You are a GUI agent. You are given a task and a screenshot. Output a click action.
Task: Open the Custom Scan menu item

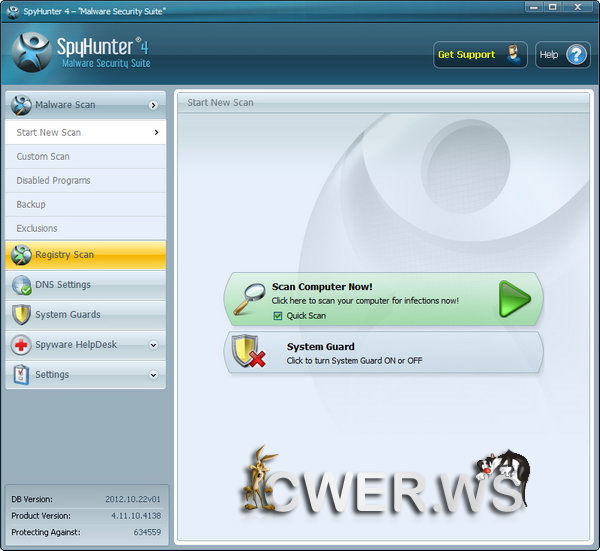click(x=43, y=157)
